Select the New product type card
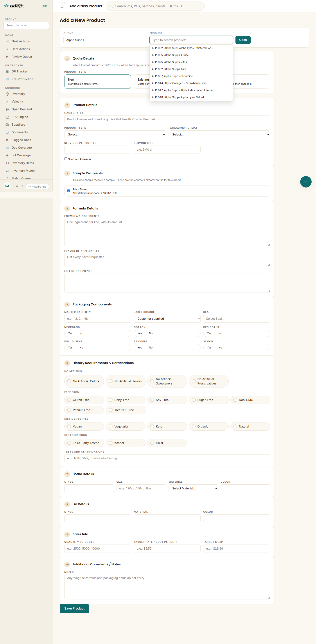This screenshot has width=316, height=644. pos(98,81)
